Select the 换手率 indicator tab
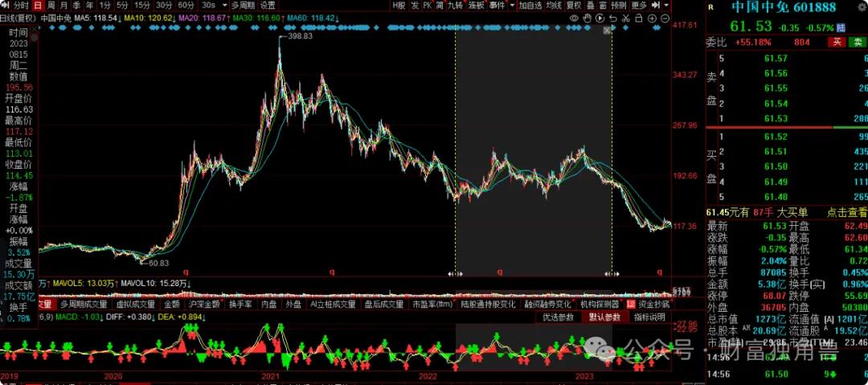This screenshot has width=868, height=385. 241,305
